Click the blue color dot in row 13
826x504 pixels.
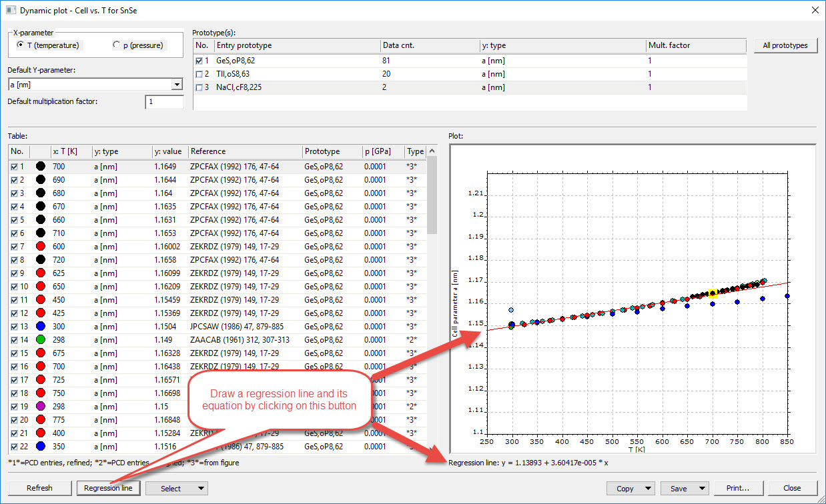(40, 327)
